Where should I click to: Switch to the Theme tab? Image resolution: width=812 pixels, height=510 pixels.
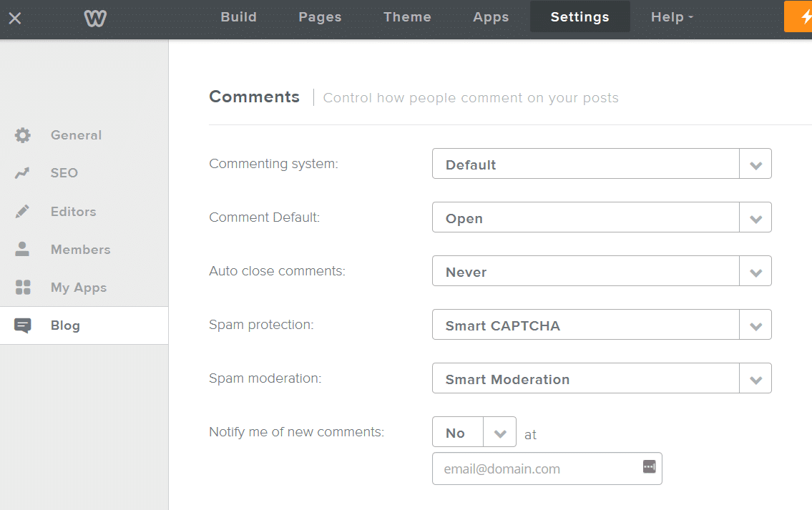tap(406, 16)
